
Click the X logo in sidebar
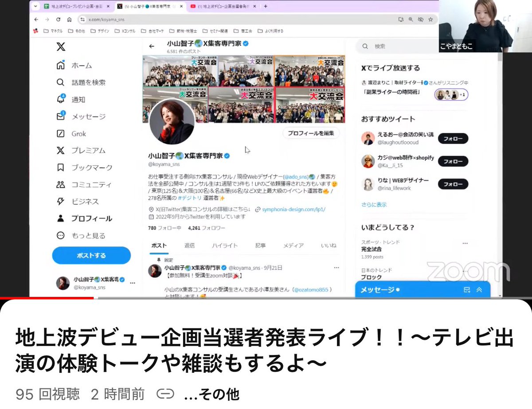click(x=61, y=47)
